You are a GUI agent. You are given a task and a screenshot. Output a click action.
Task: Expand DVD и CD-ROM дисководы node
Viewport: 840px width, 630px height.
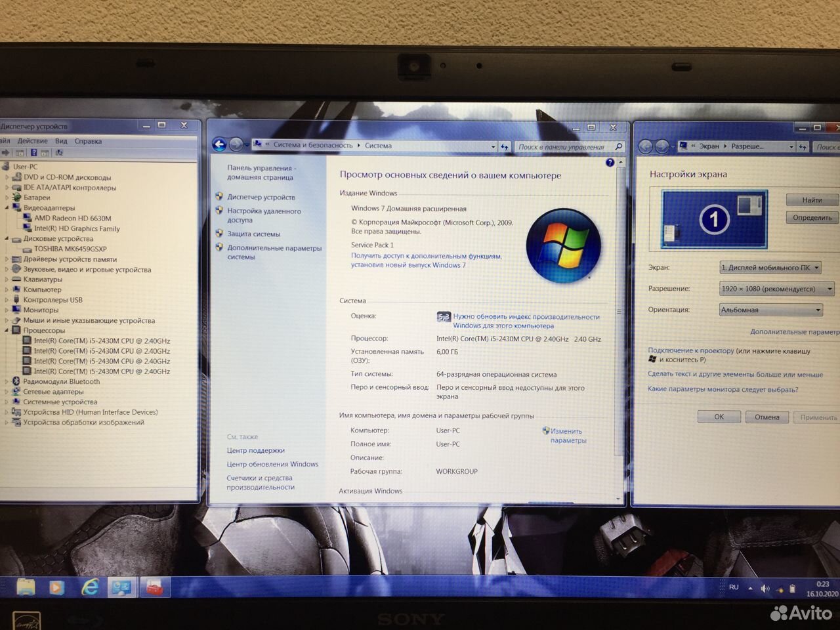[x=7, y=177]
